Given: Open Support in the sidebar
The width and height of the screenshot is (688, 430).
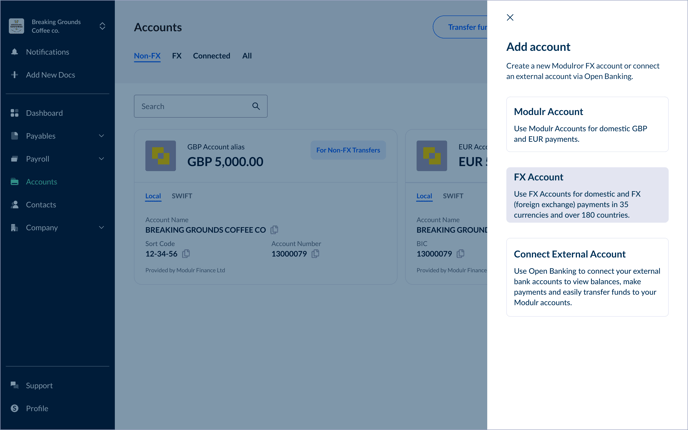Looking at the screenshot, I should tap(39, 385).
